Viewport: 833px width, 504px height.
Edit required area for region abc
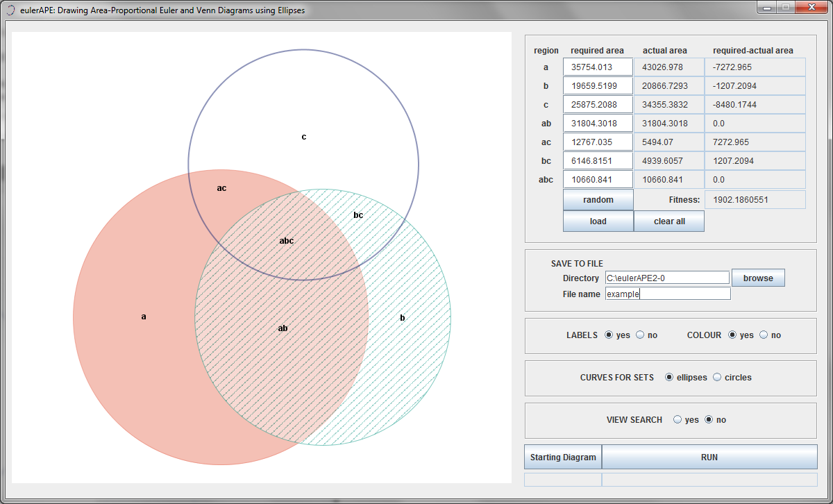click(598, 180)
